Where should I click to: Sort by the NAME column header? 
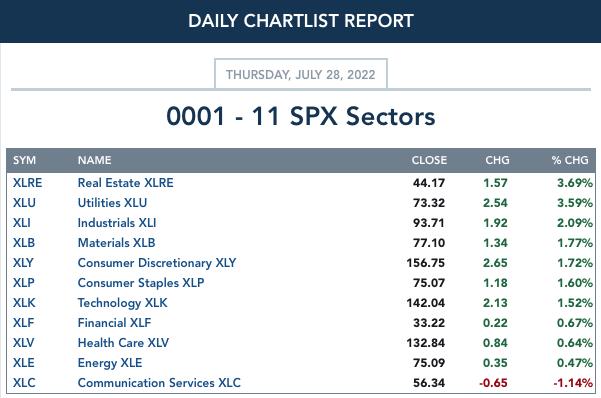click(x=94, y=160)
